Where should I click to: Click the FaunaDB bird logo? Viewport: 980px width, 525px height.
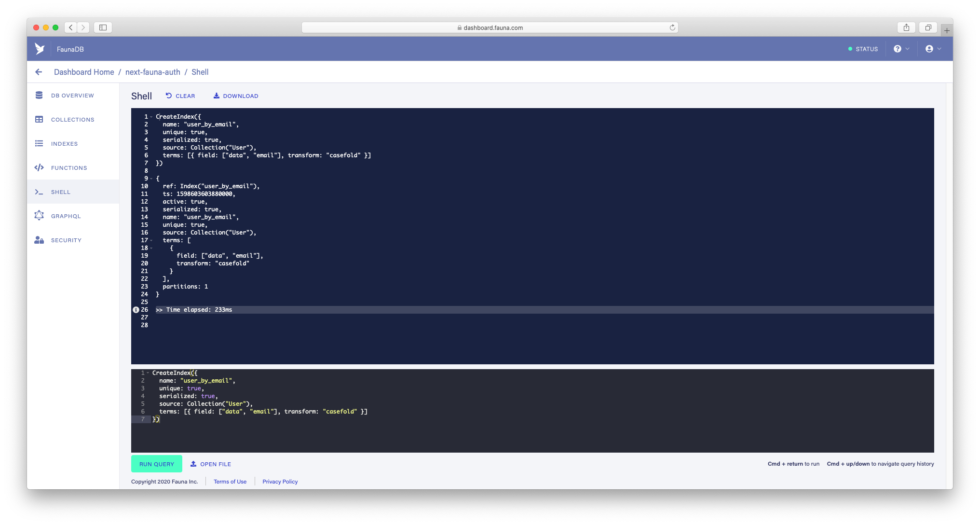coord(40,49)
